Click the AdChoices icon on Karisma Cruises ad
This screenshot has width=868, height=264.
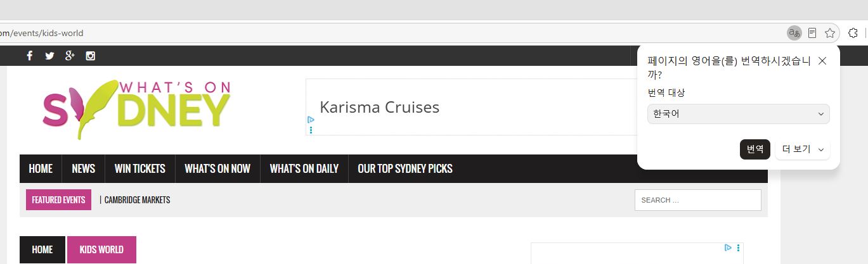pos(311,119)
